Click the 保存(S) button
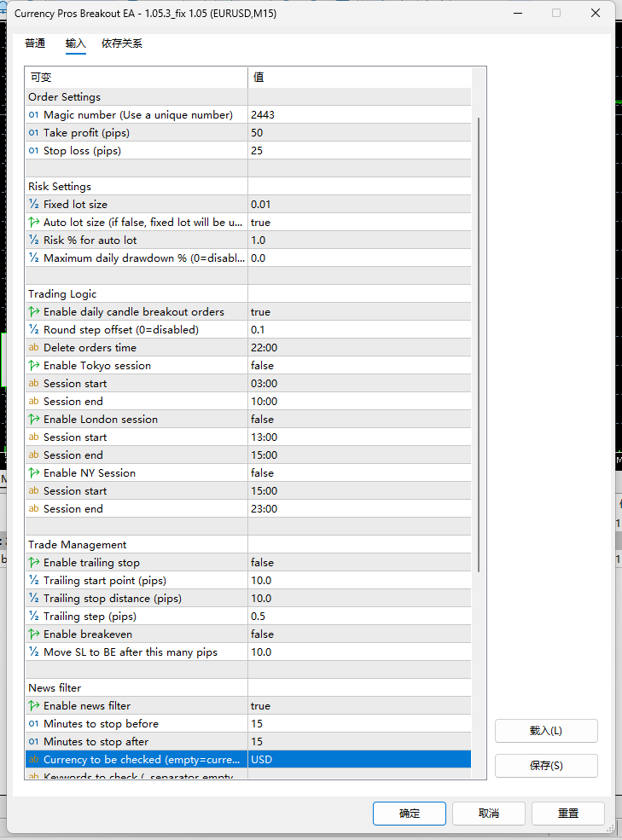 click(x=546, y=766)
